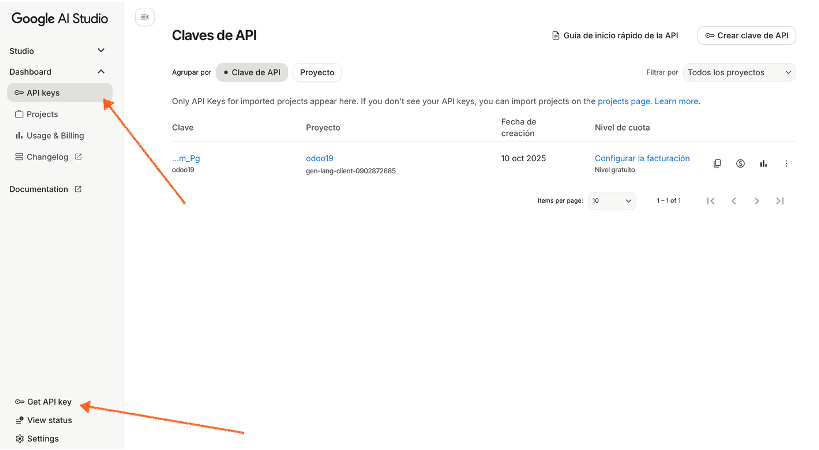Click the Nivel gratuito label
This screenshot has width=819, height=450.
pos(615,170)
